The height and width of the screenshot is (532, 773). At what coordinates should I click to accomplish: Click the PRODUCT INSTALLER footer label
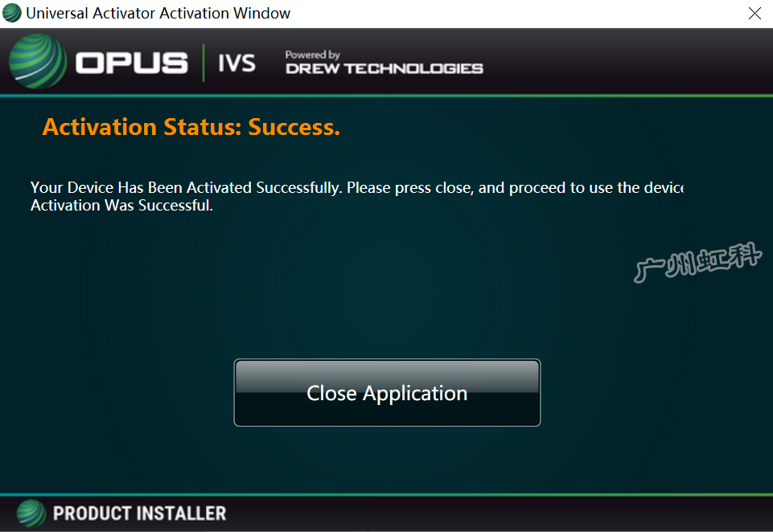click(139, 514)
